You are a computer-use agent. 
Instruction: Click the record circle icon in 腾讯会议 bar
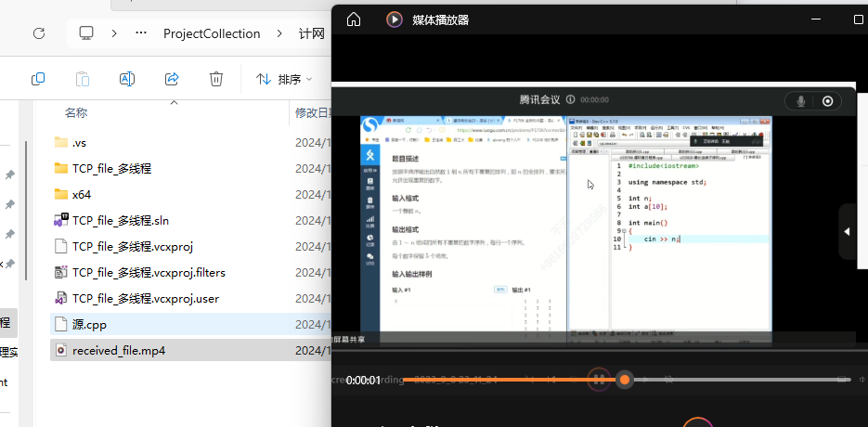click(827, 101)
